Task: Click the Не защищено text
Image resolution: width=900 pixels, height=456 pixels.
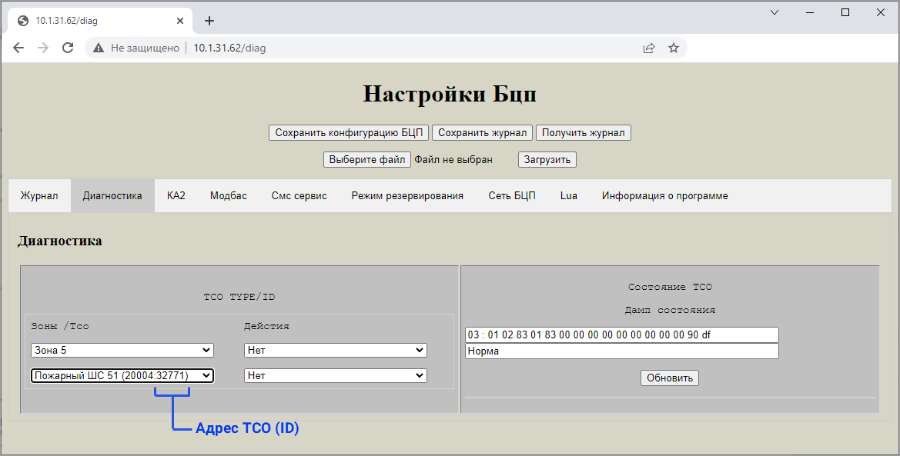Action: pyautogui.click(x=145, y=48)
